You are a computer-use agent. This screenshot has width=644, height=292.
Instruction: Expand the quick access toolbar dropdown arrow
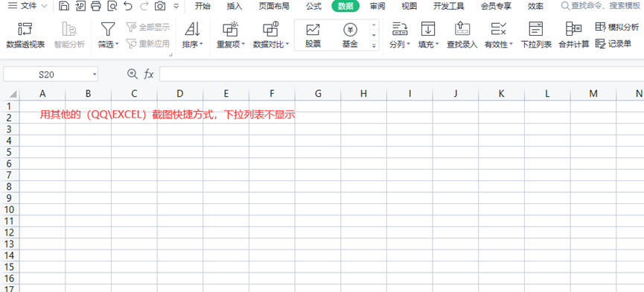click(176, 6)
